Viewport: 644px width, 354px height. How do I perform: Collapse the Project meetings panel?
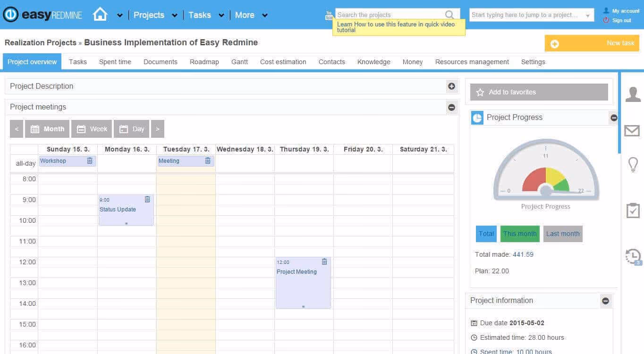point(451,107)
